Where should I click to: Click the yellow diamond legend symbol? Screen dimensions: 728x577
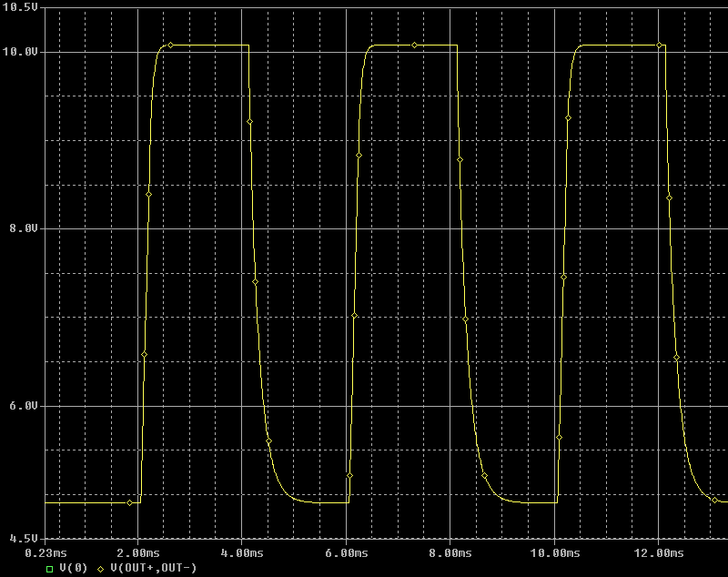pyautogui.click(x=101, y=569)
